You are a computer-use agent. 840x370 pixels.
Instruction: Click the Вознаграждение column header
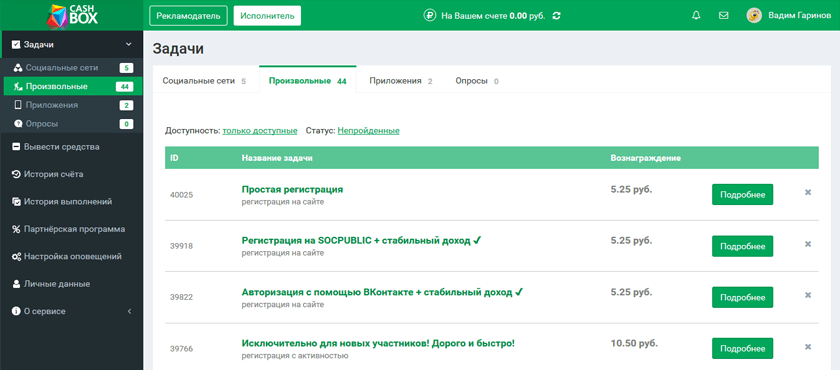pyautogui.click(x=646, y=158)
